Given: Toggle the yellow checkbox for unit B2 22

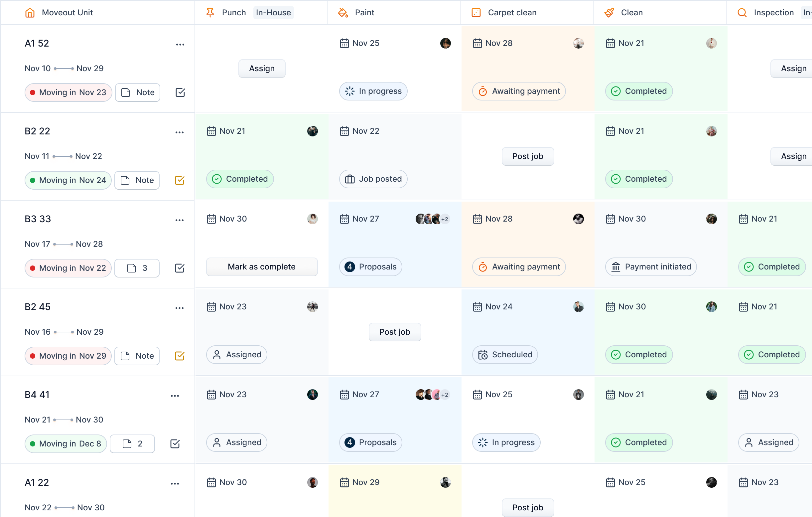Looking at the screenshot, I should pyautogui.click(x=180, y=180).
